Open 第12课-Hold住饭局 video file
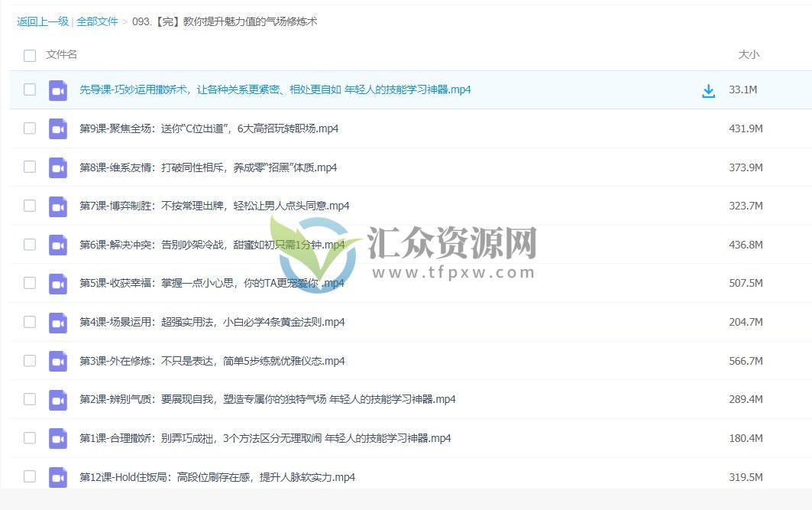The width and height of the screenshot is (812, 510). click(x=216, y=476)
